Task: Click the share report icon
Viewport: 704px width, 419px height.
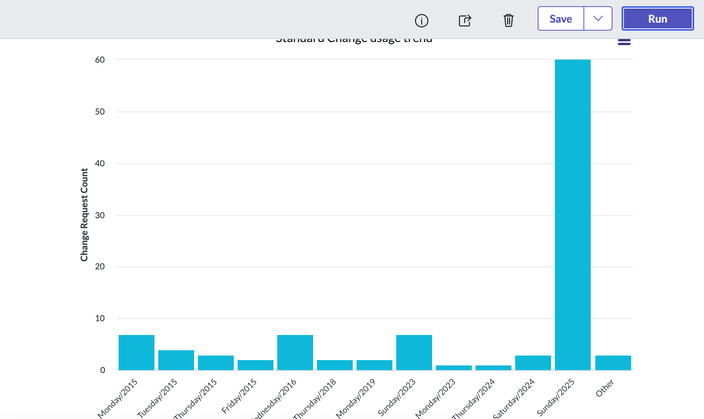Action: pos(465,20)
